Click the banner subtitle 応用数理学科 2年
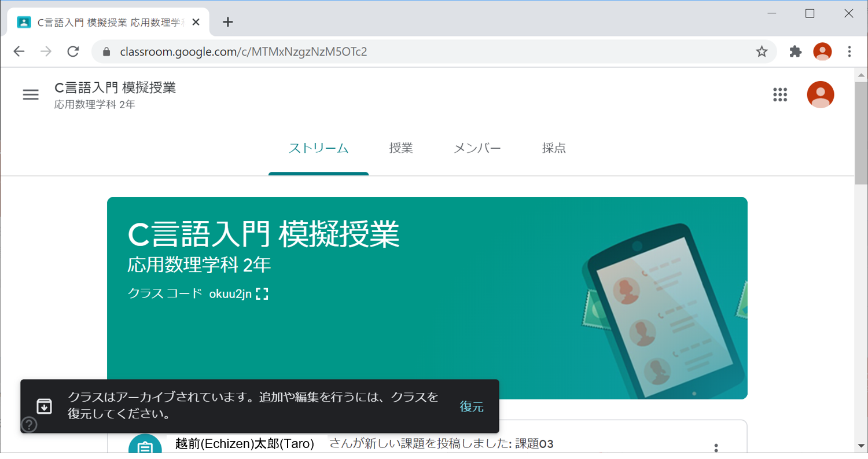 pos(199,265)
